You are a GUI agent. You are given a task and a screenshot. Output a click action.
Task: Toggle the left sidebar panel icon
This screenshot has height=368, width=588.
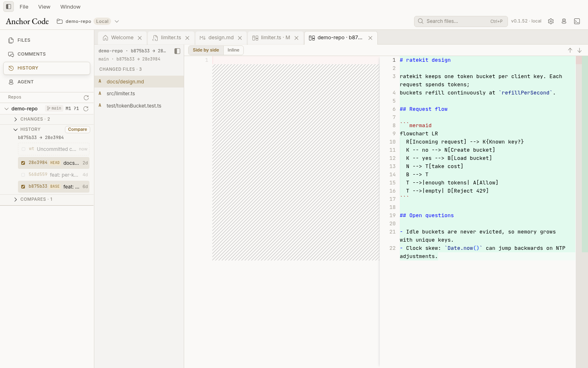point(9,7)
